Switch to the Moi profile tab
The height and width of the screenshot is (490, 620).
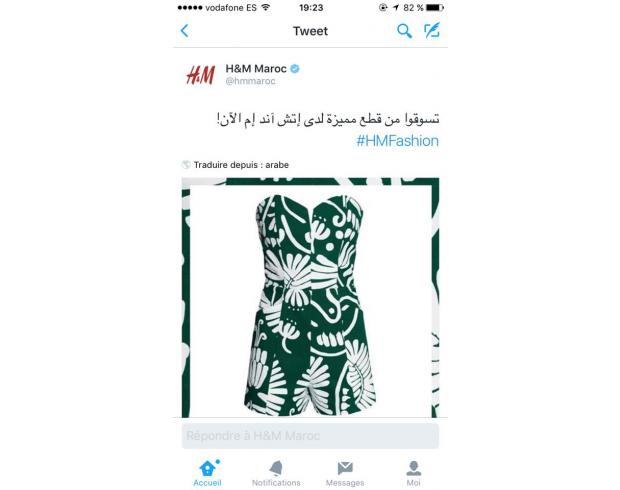click(x=414, y=473)
